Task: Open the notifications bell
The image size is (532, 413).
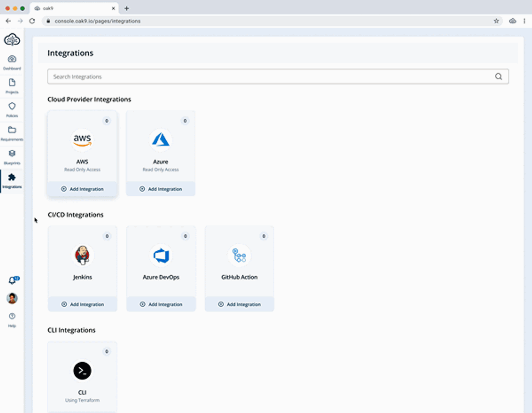Action: coord(13,281)
